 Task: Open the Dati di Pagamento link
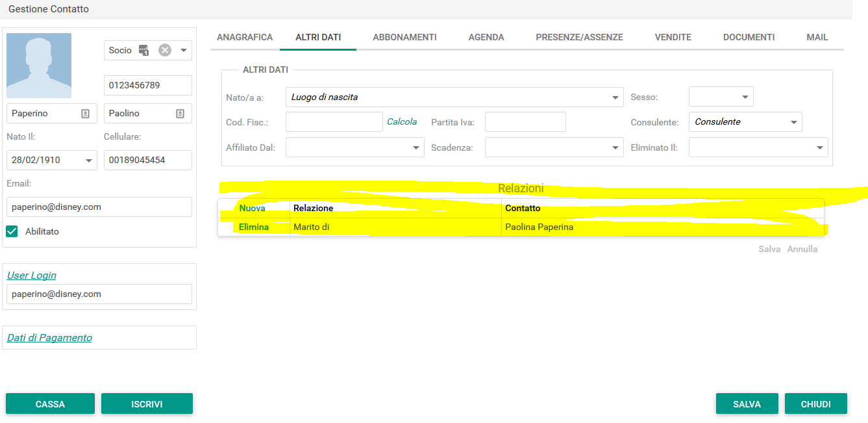coord(49,337)
